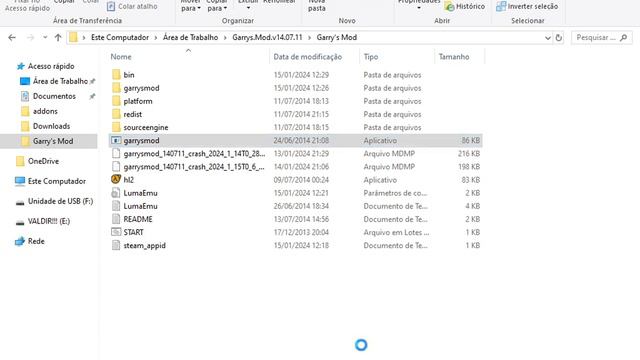This screenshot has width=640, height=360.
Task: Select the bin folder icon
Action: (x=116, y=75)
